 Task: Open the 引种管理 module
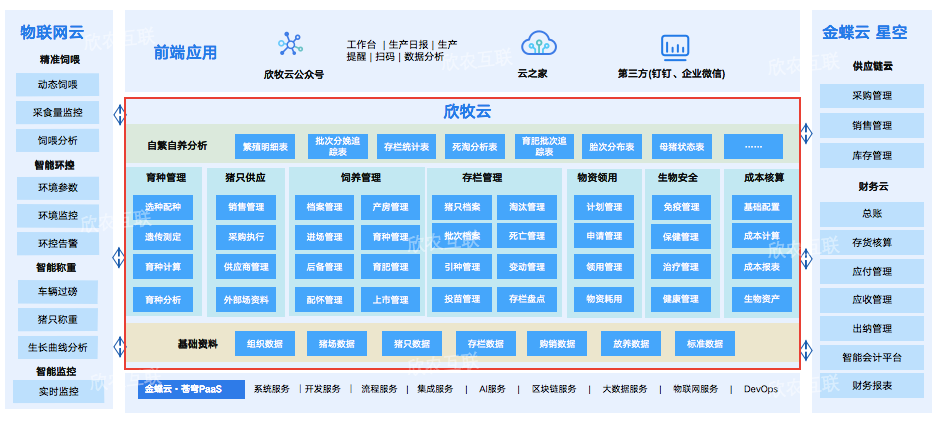(462, 267)
